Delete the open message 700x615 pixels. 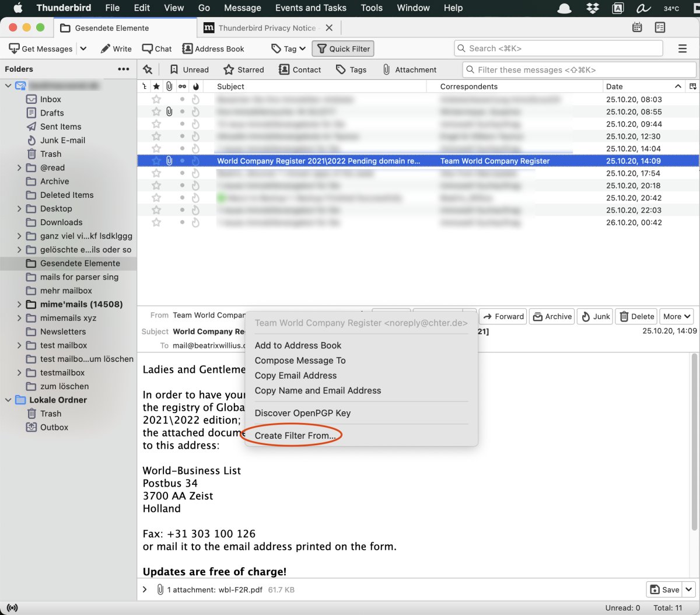pos(636,316)
